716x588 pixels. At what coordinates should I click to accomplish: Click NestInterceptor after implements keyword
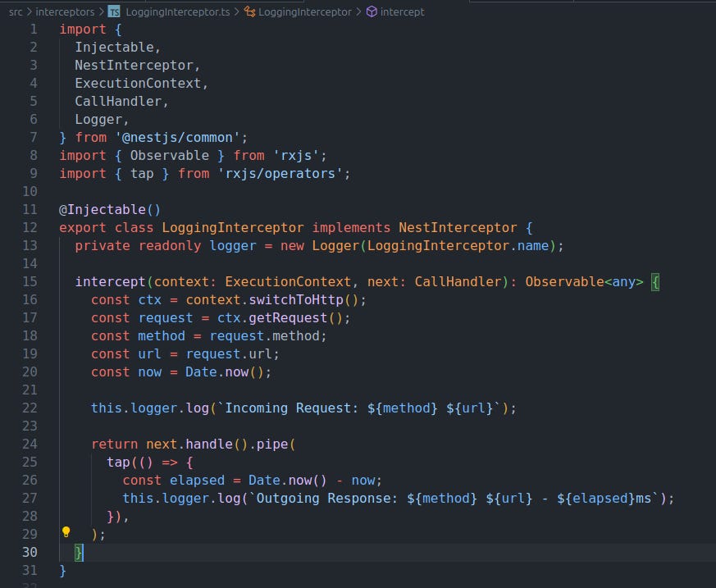[x=458, y=227]
